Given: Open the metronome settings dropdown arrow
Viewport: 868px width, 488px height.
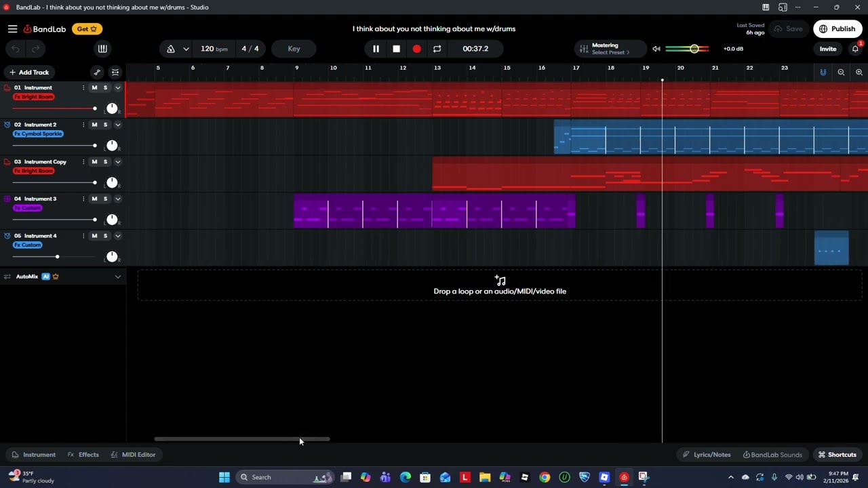Looking at the screenshot, I should (x=186, y=49).
